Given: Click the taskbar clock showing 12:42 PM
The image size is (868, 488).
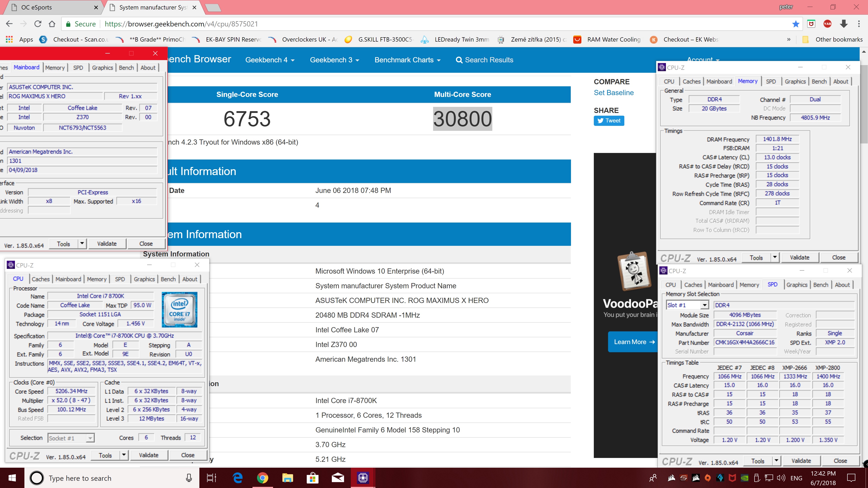Looking at the screenshot, I should 823,478.
